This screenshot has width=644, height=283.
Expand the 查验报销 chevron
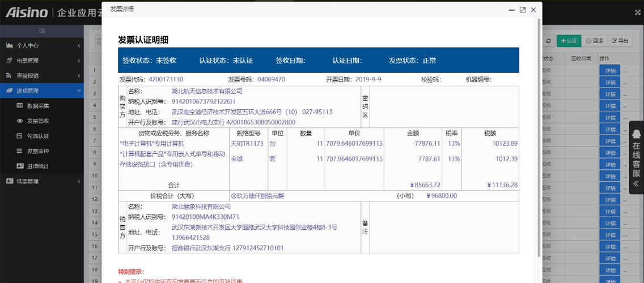click(79, 76)
